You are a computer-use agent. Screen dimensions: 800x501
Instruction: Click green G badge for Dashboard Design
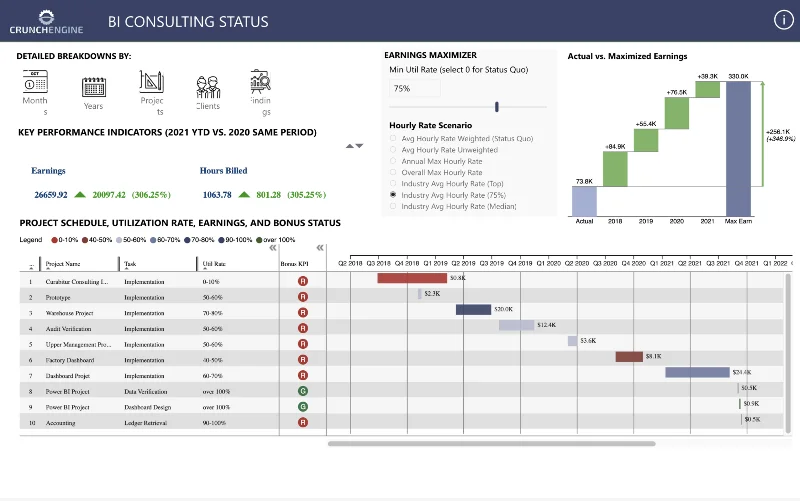coord(303,407)
